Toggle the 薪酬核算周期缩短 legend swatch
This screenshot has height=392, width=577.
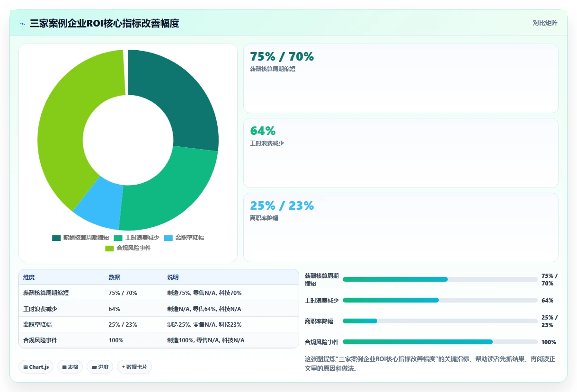pos(56,238)
